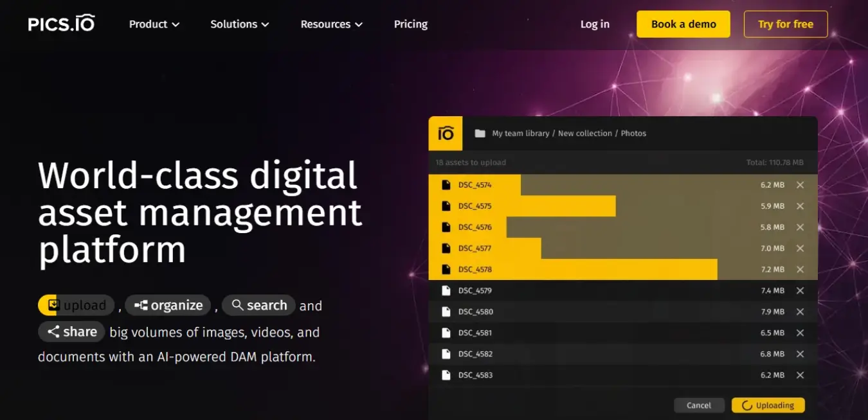Click the DSC_4580 file name
The height and width of the screenshot is (420, 868).
pyautogui.click(x=475, y=312)
